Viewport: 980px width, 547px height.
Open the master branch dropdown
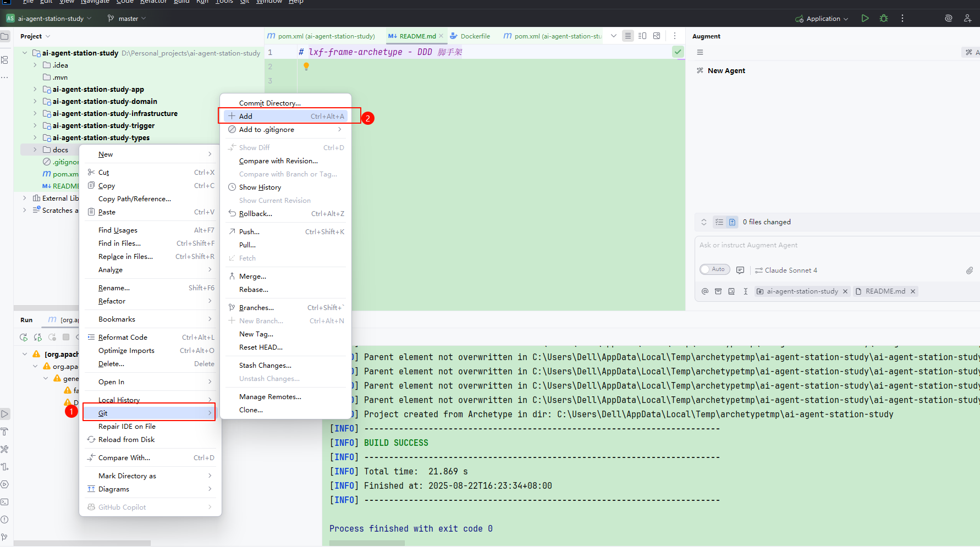click(x=128, y=19)
